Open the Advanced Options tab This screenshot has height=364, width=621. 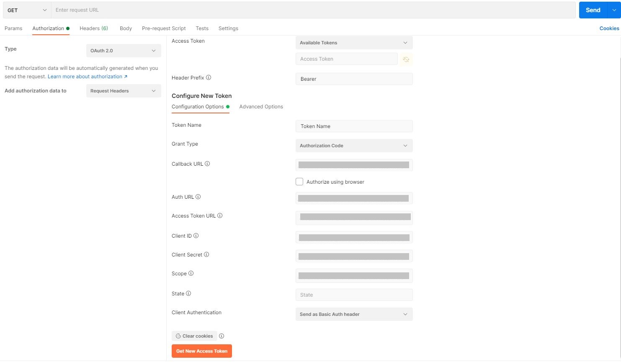pos(261,107)
